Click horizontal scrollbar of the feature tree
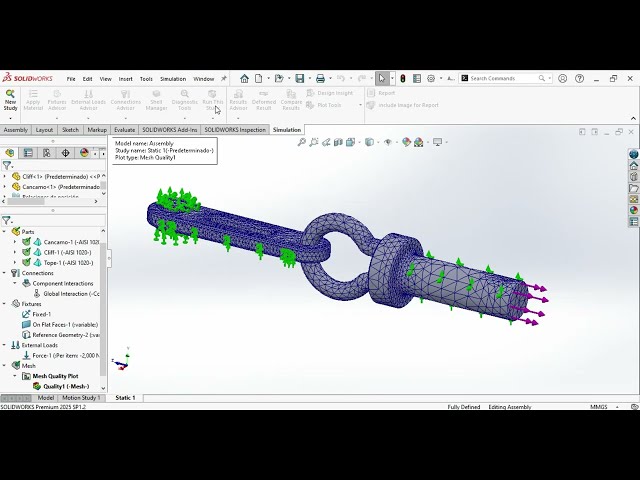The height and width of the screenshot is (480, 640). tap(51, 201)
